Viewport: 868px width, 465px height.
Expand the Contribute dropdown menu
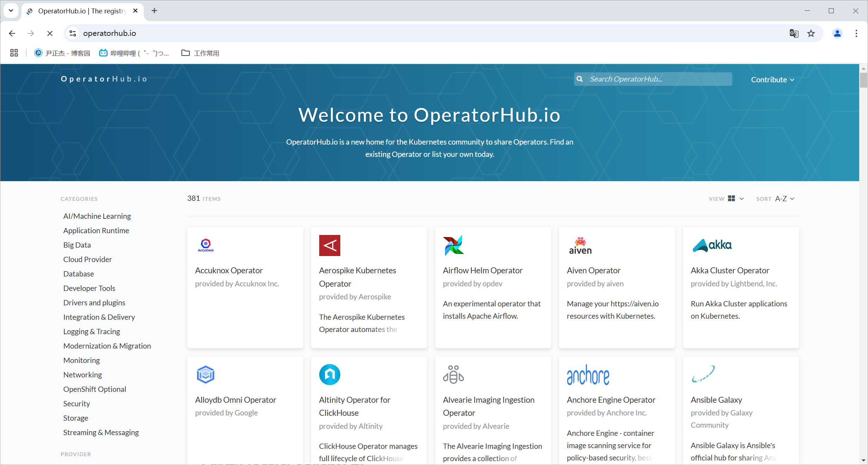coord(772,80)
